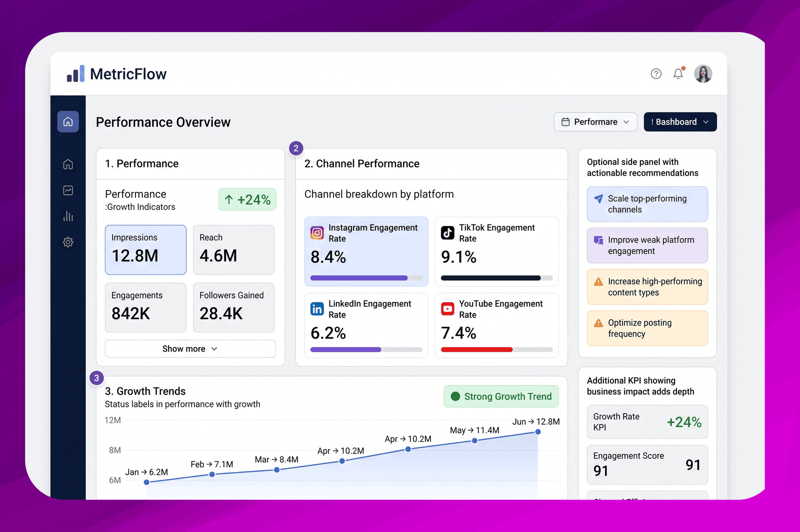Select the highlighted home icon in the sidebar
Image resolution: width=800 pixels, height=532 pixels.
68,121
